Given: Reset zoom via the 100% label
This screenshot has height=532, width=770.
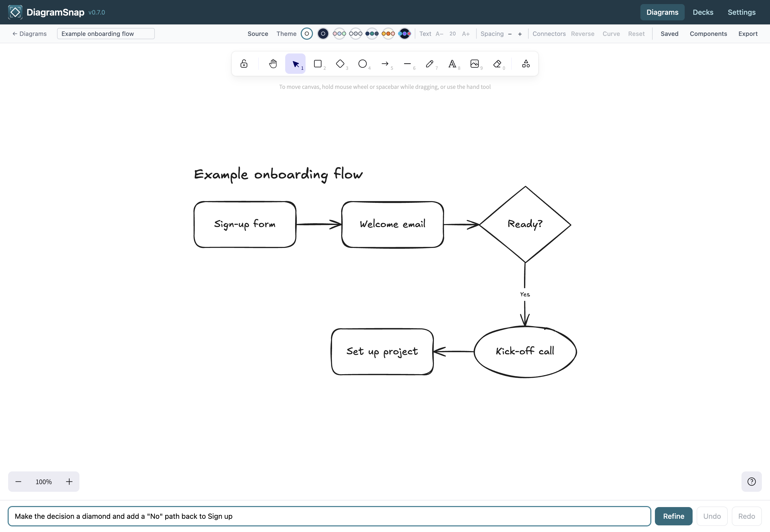Looking at the screenshot, I should [x=44, y=482].
